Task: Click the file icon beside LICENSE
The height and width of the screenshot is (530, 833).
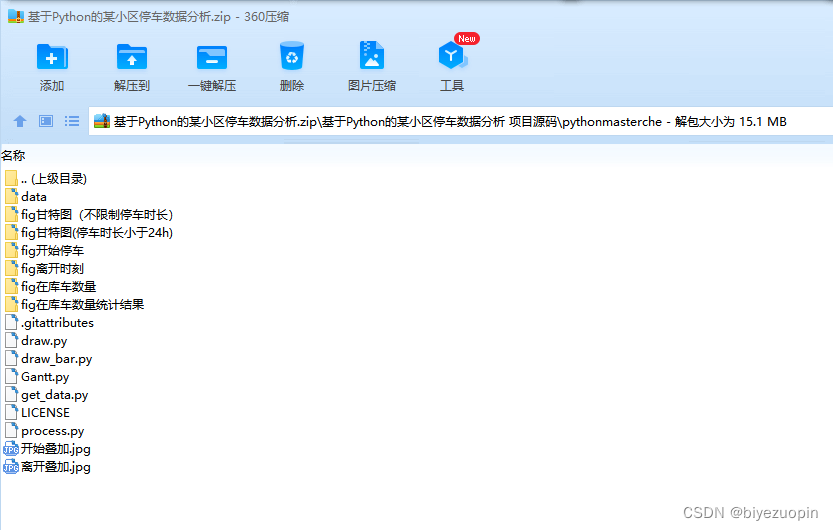Action: [12, 413]
